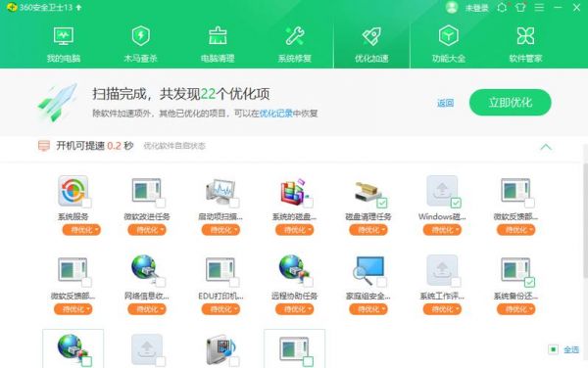Screen dimensions: 588x368
Task: Open the 软件管家 tab
Action: coord(525,44)
